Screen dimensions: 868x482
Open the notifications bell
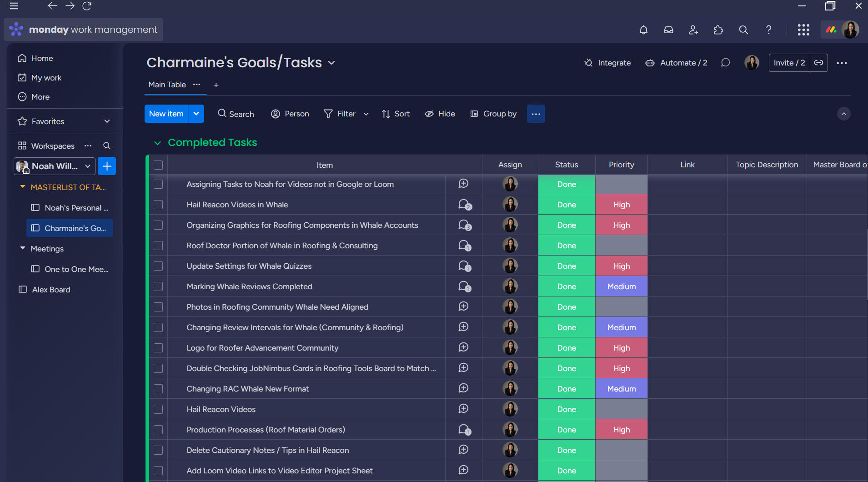click(643, 30)
